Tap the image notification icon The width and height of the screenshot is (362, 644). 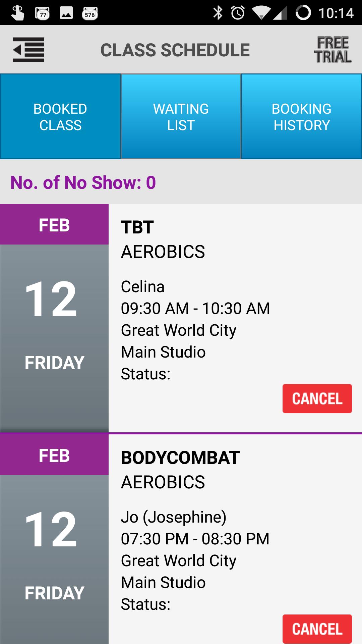[66, 13]
